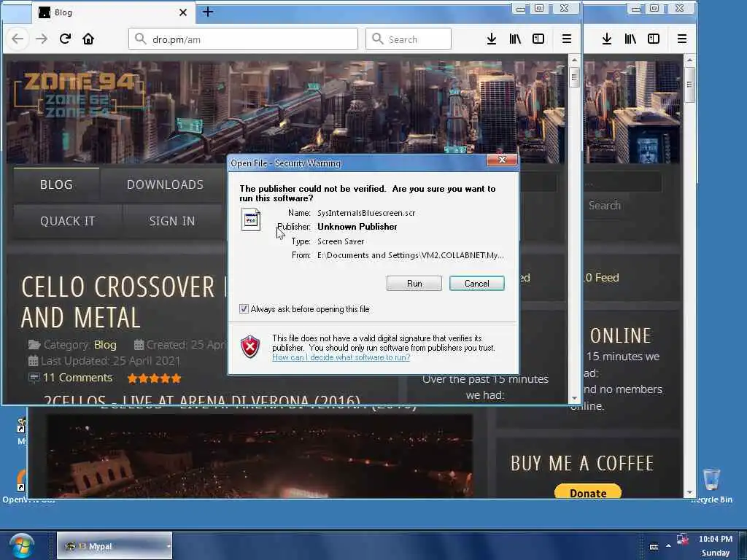Open library icon in the rear browser window
The image size is (747, 560).
click(x=630, y=39)
